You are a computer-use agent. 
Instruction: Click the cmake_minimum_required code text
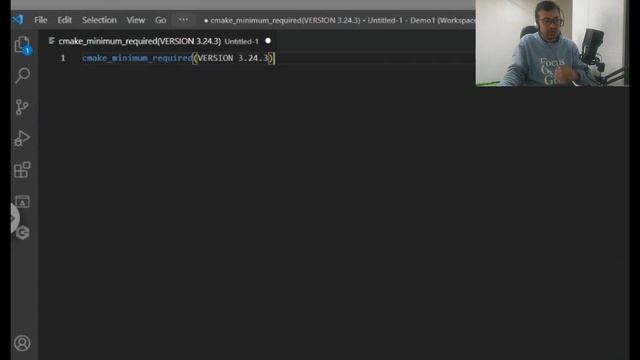click(x=137, y=58)
